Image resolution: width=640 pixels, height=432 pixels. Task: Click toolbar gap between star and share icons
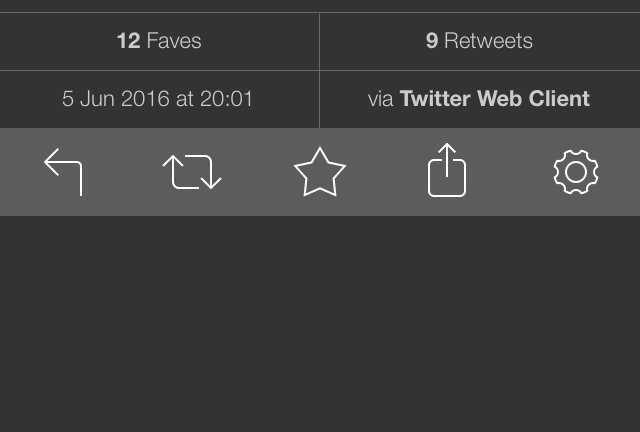(x=385, y=172)
